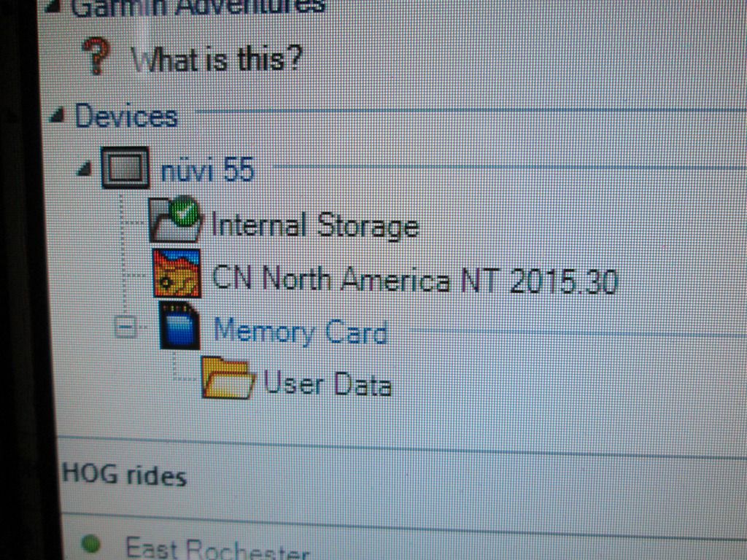
Task: Select the Memory Card label
Action: pos(301,331)
